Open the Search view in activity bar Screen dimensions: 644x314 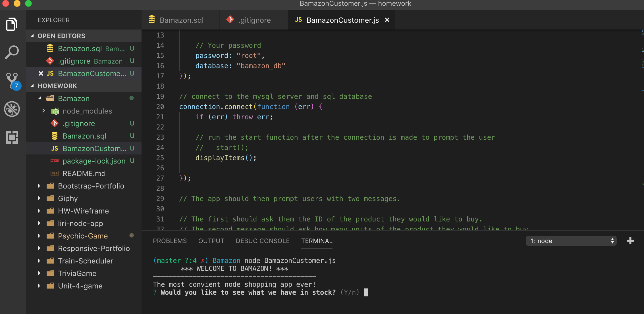[x=12, y=53]
